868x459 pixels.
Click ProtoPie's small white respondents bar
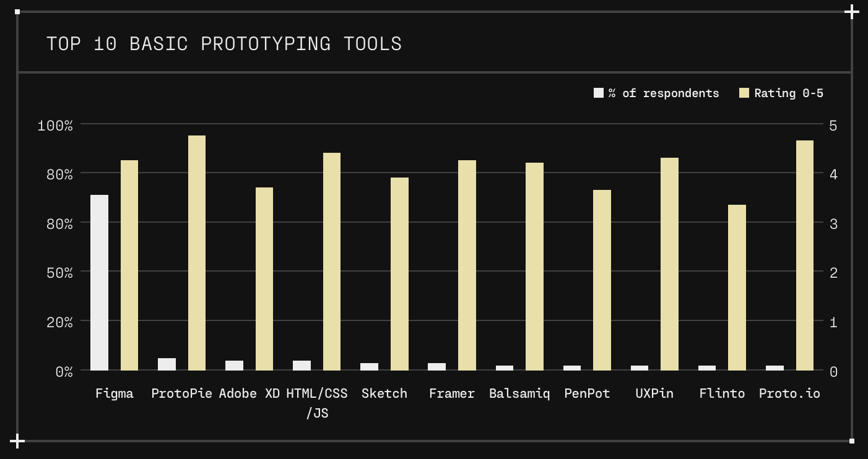click(167, 364)
